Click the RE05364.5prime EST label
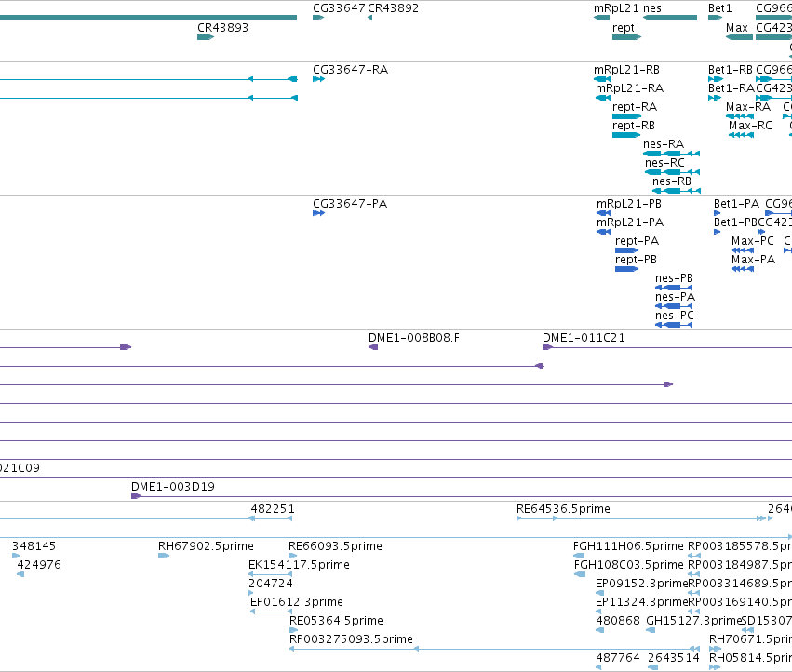792x672 pixels. click(336, 621)
